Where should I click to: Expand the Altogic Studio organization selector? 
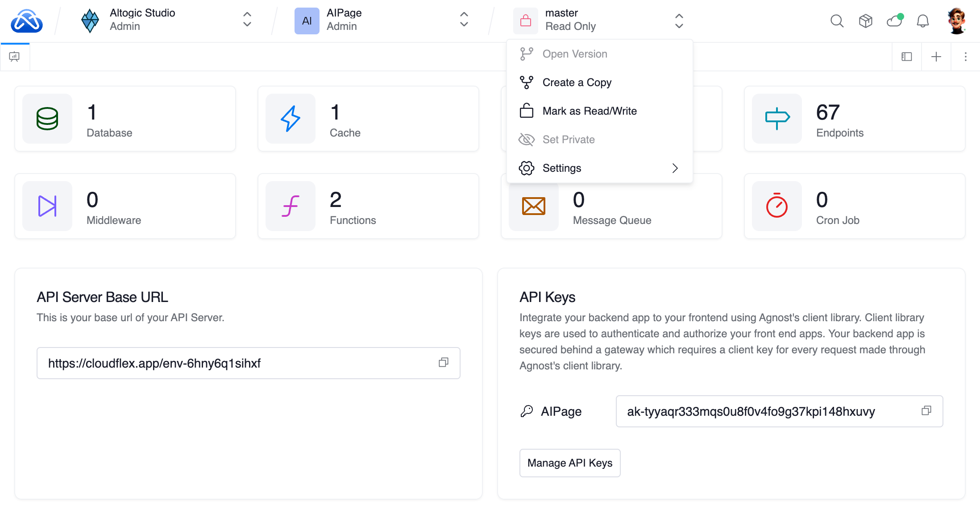click(247, 20)
